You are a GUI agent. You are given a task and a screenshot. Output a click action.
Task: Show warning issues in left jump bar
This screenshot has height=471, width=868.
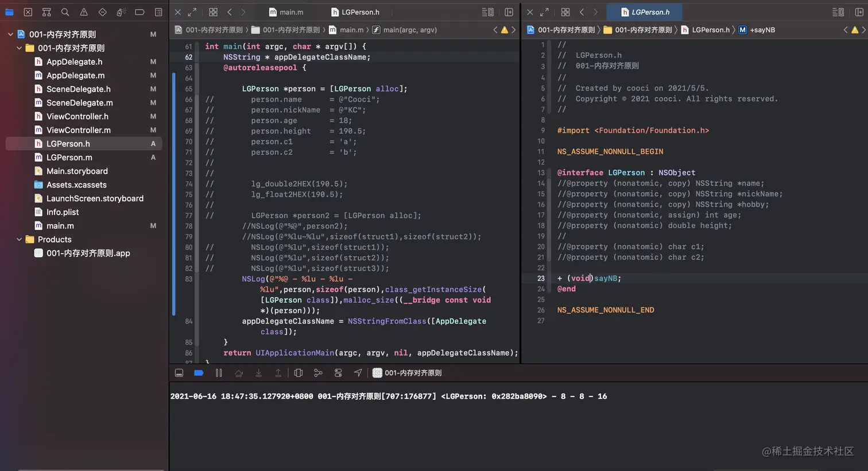[x=505, y=30]
